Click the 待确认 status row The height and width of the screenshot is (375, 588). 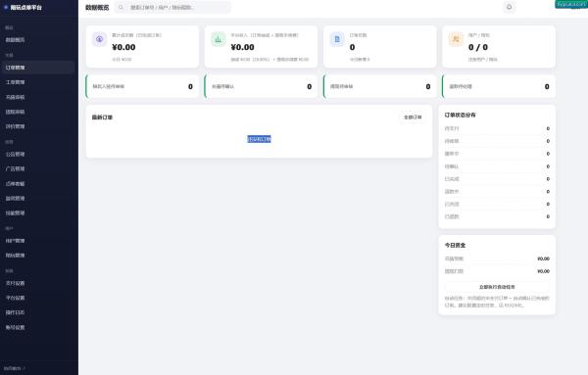[497, 166]
